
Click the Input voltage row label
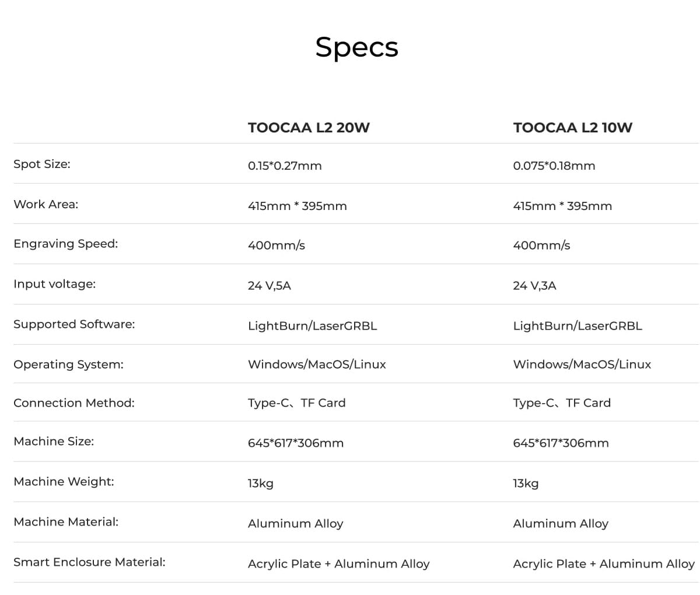(54, 284)
